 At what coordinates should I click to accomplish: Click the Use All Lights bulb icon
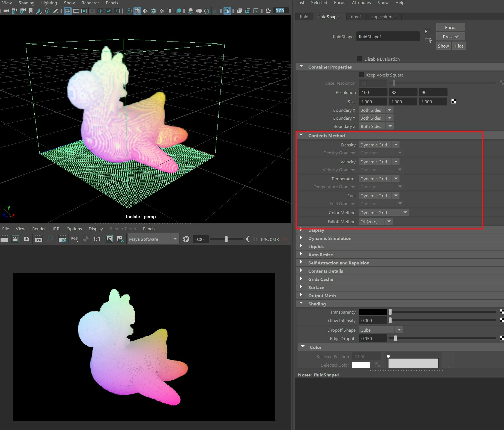click(x=170, y=11)
